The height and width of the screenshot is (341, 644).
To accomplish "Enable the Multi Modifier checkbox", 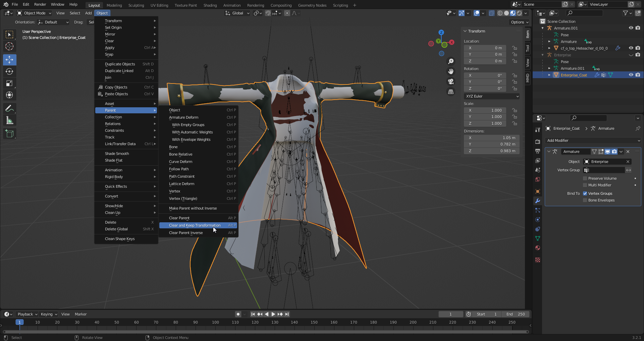I will [x=585, y=185].
